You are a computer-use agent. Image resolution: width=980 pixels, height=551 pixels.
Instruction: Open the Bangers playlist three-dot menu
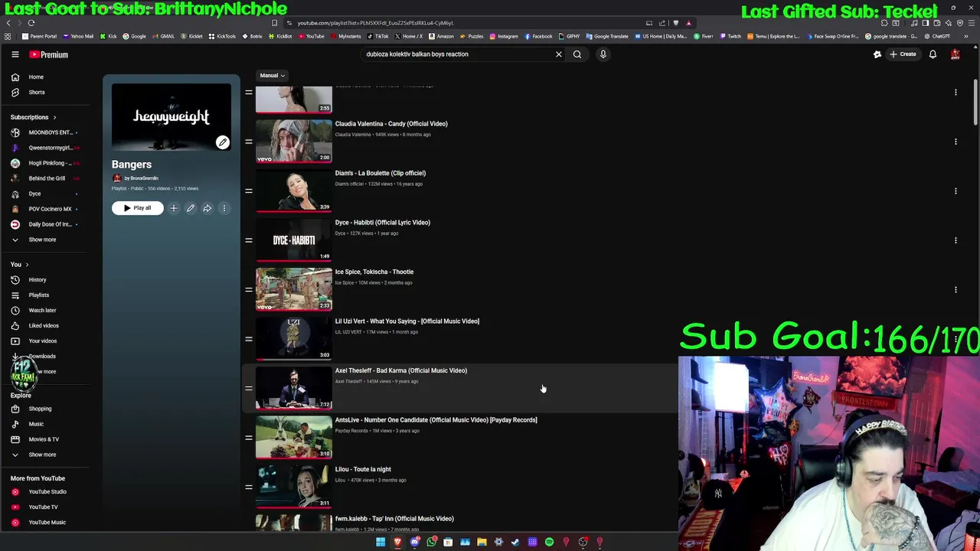224,208
